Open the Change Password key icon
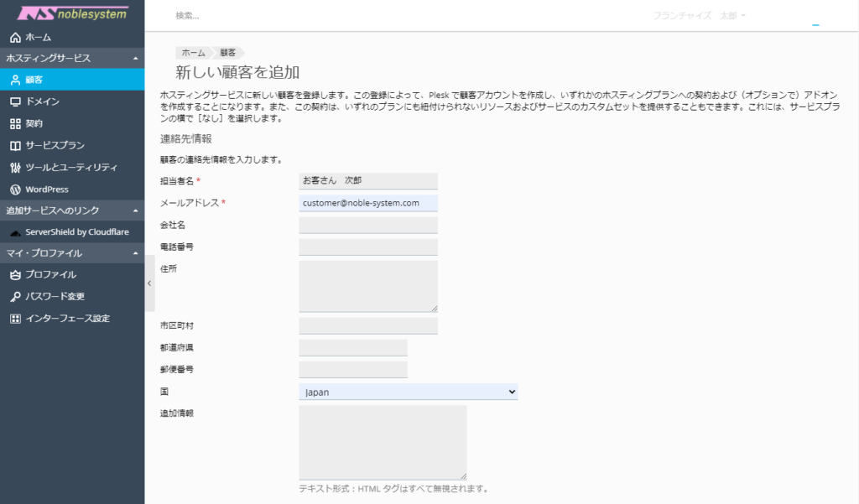Image resolution: width=859 pixels, height=504 pixels. pos(15,297)
